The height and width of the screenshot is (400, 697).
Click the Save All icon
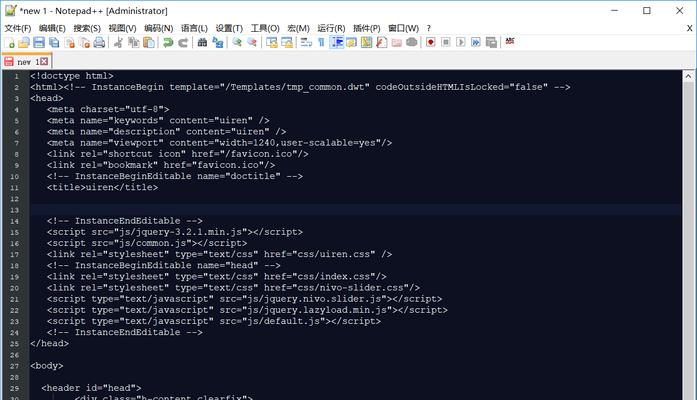pos(54,43)
